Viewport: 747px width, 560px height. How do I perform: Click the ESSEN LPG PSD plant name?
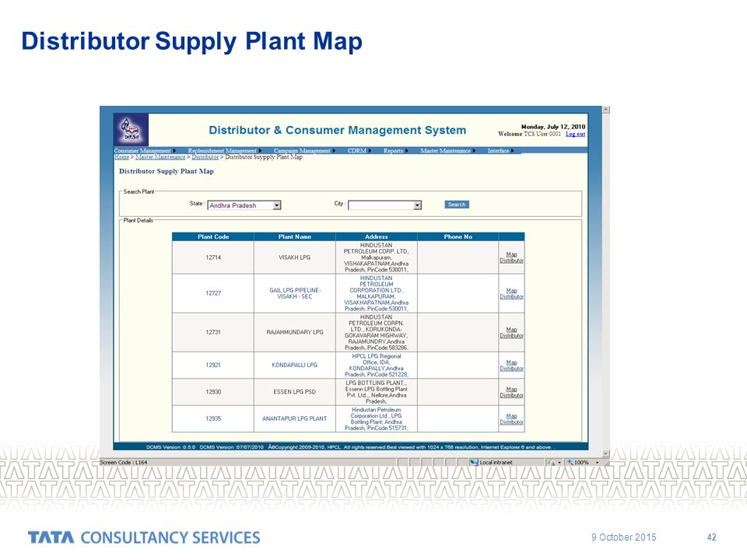point(294,392)
